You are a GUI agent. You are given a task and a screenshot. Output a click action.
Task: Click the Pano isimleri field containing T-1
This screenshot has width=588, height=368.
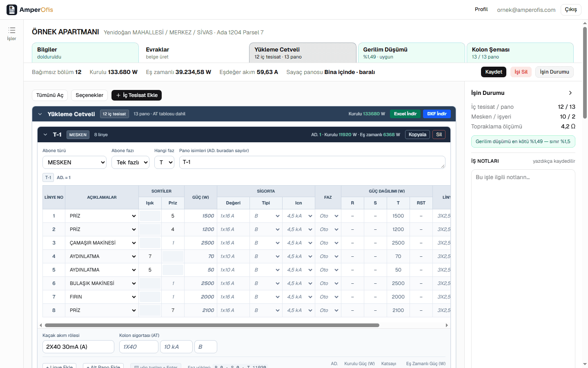tap(312, 162)
